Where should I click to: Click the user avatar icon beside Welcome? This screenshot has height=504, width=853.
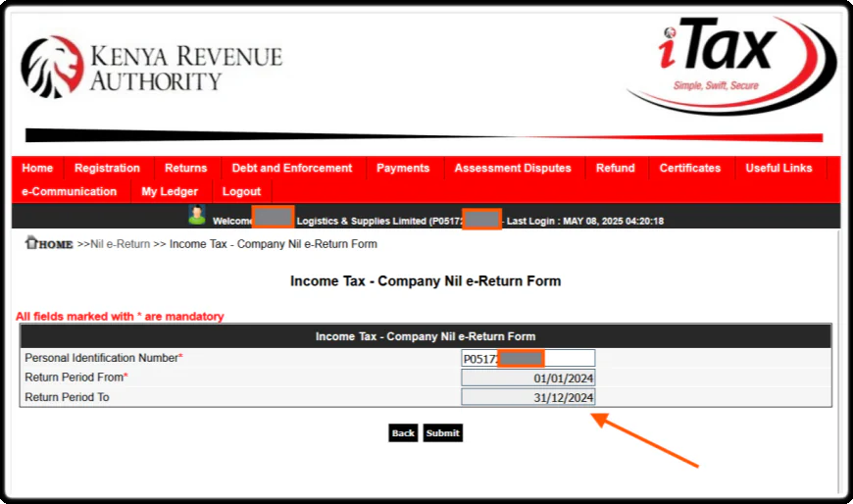click(196, 215)
